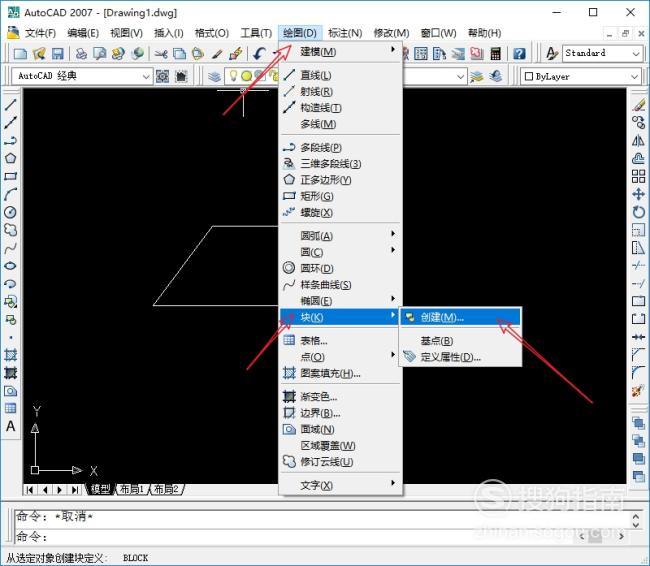Click the Move tool in right toolbar
Image resolution: width=650 pixels, height=566 pixels.
(638, 194)
